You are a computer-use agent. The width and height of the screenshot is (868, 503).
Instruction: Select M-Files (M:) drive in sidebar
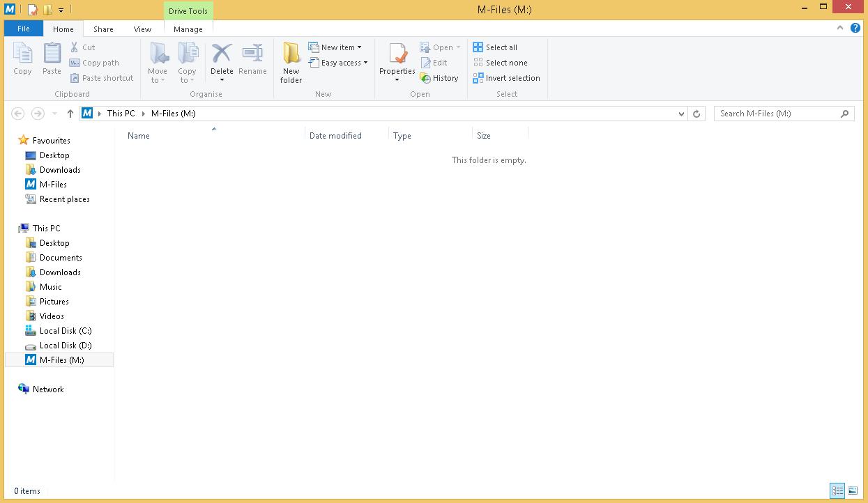(59, 360)
